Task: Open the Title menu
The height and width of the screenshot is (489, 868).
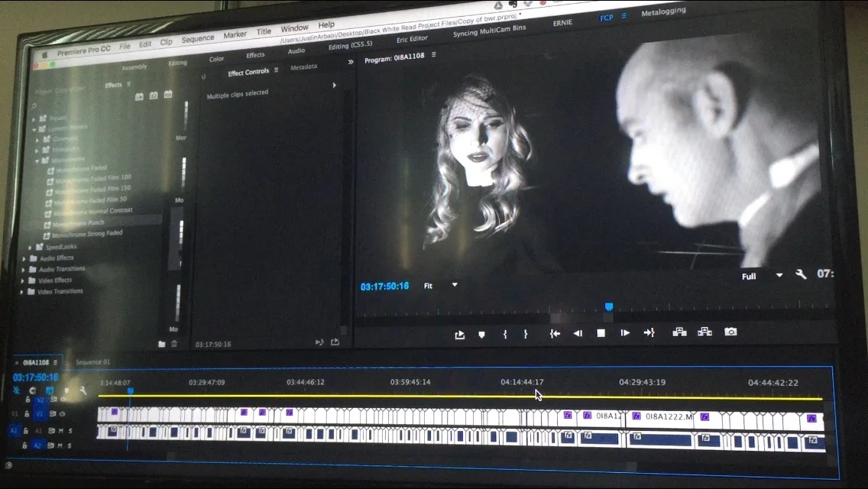Action: pos(264,31)
